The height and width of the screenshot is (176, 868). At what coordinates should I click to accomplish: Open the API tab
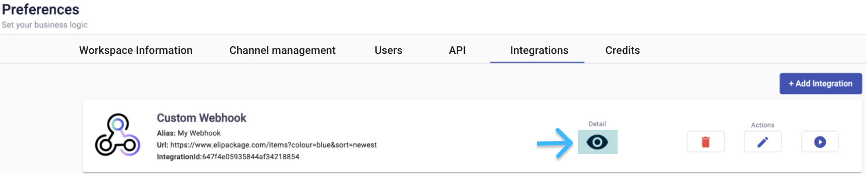(458, 50)
